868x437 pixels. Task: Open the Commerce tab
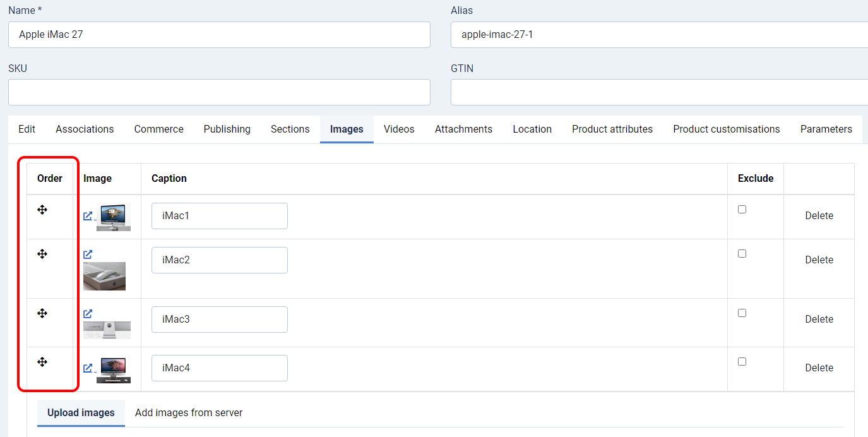coord(159,129)
